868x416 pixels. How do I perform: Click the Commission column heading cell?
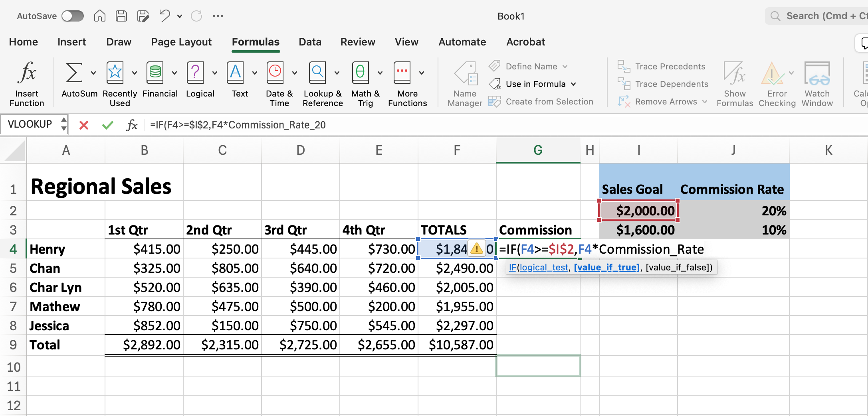(538, 230)
